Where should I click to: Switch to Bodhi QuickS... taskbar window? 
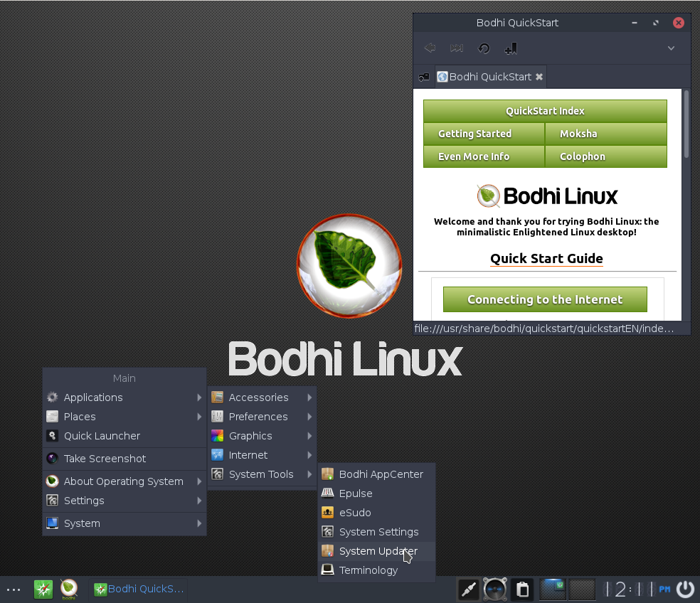point(139,589)
